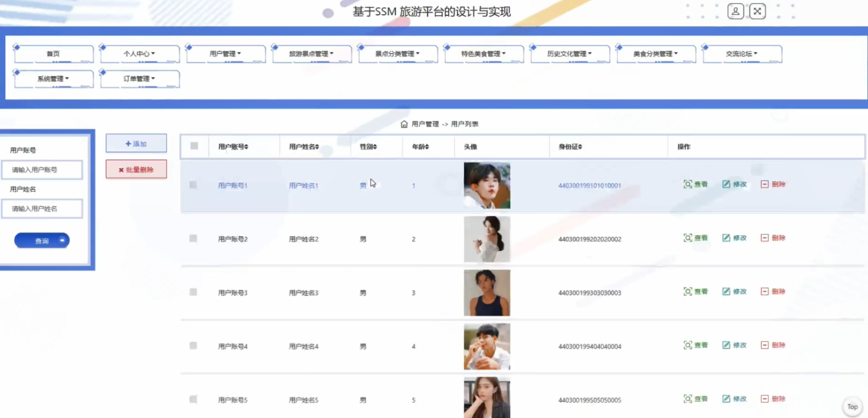Expand the 系统管理 dropdown menu
Viewport: 868px width, 418px height.
point(54,78)
